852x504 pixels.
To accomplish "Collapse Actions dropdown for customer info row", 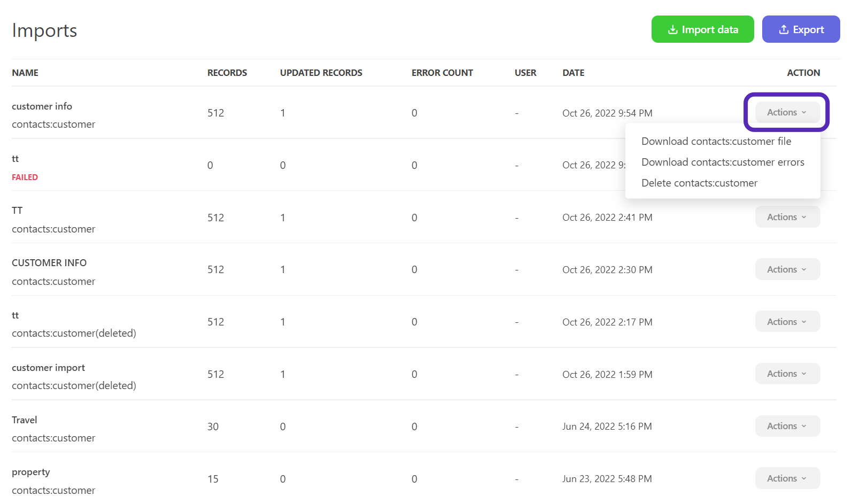I will 787,112.
